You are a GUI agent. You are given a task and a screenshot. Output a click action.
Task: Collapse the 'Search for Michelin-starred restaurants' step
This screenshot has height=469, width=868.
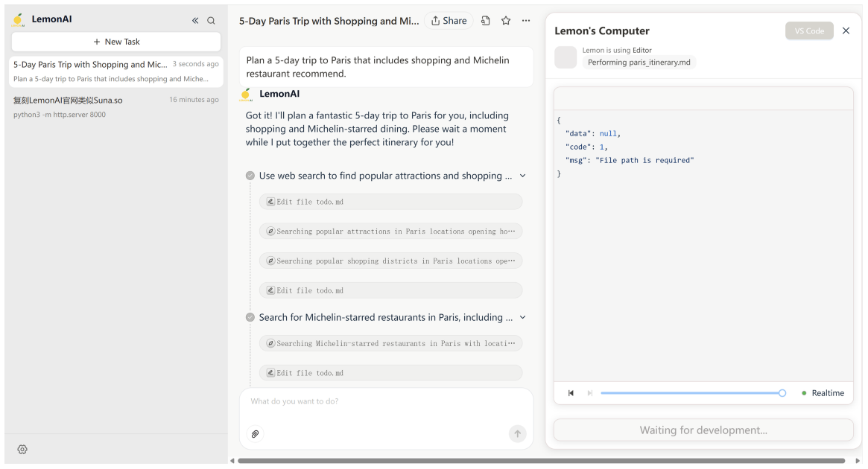(x=522, y=317)
